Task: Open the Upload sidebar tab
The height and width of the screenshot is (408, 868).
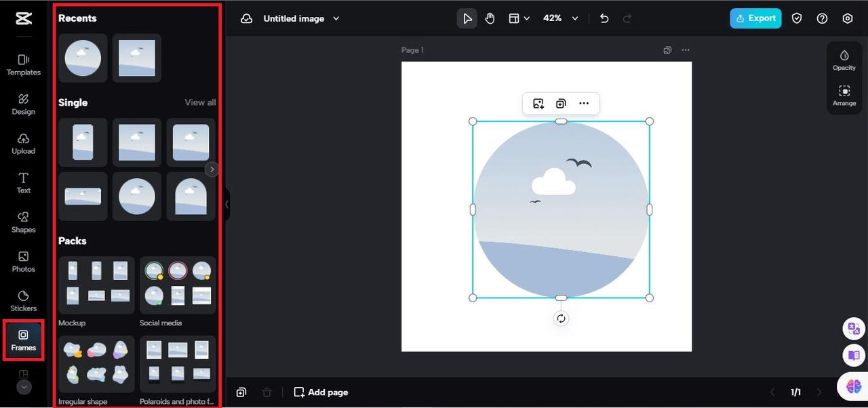Action: [24, 144]
